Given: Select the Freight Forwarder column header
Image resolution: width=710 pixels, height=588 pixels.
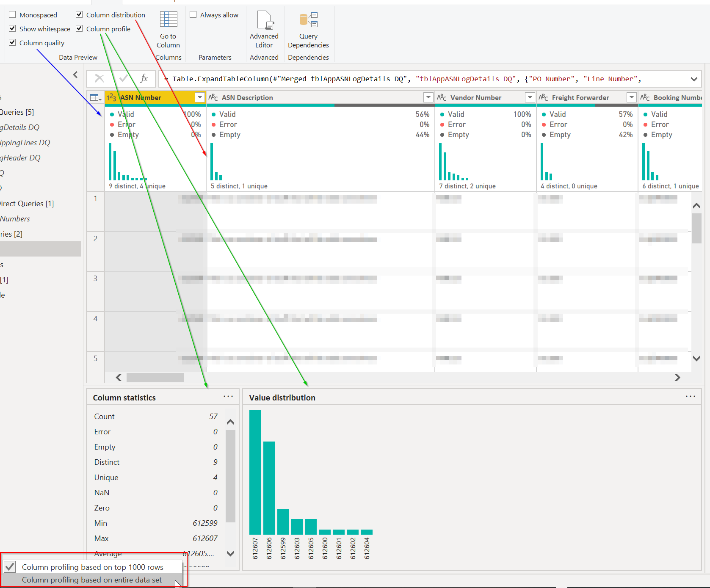Looking at the screenshot, I should [587, 98].
